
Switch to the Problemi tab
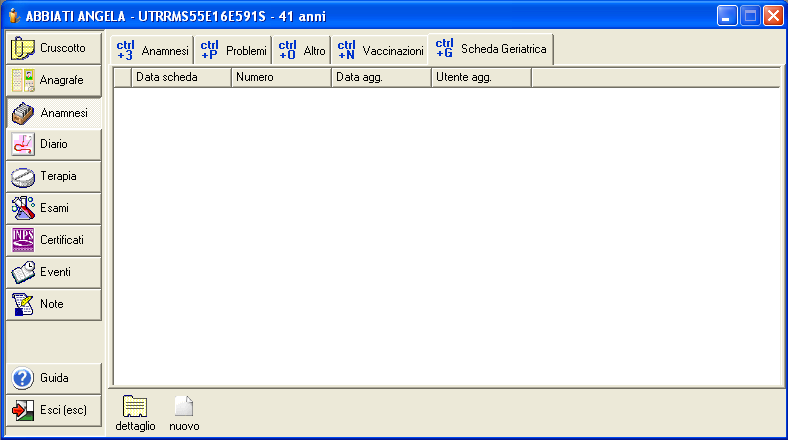(233, 50)
